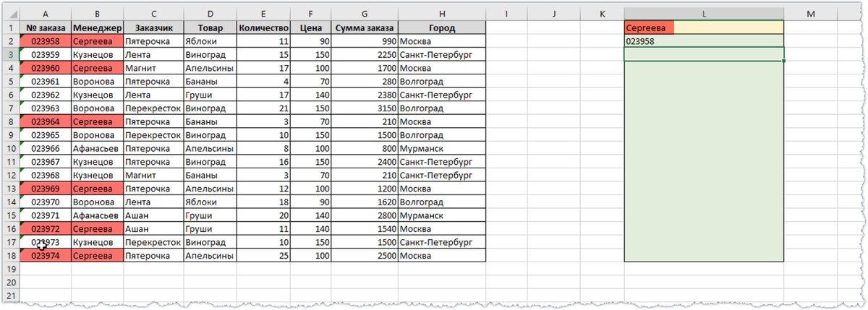This screenshot has width=868, height=310.
Task: Click 'Мурманск' in row 10
Action: [x=441, y=149]
